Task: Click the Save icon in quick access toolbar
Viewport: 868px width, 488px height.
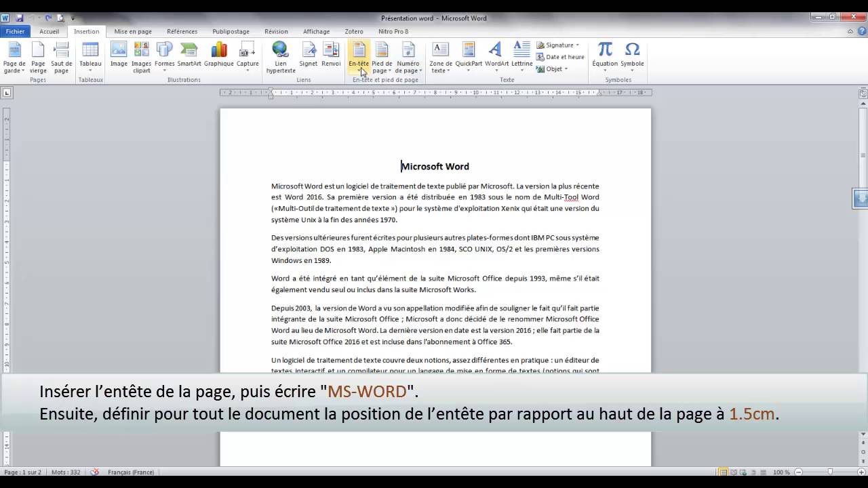Action: pyautogui.click(x=19, y=18)
